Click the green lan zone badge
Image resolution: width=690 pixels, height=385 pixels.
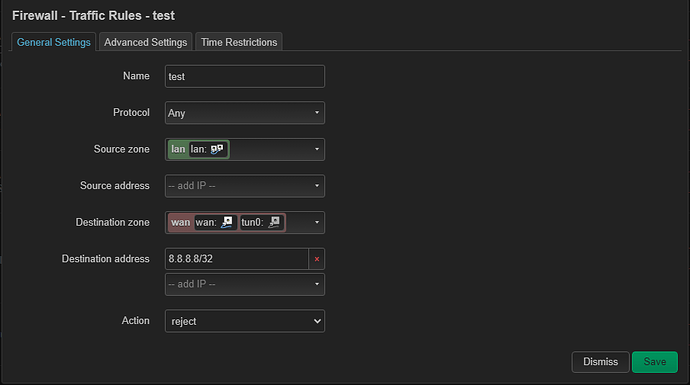pos(178,149)
